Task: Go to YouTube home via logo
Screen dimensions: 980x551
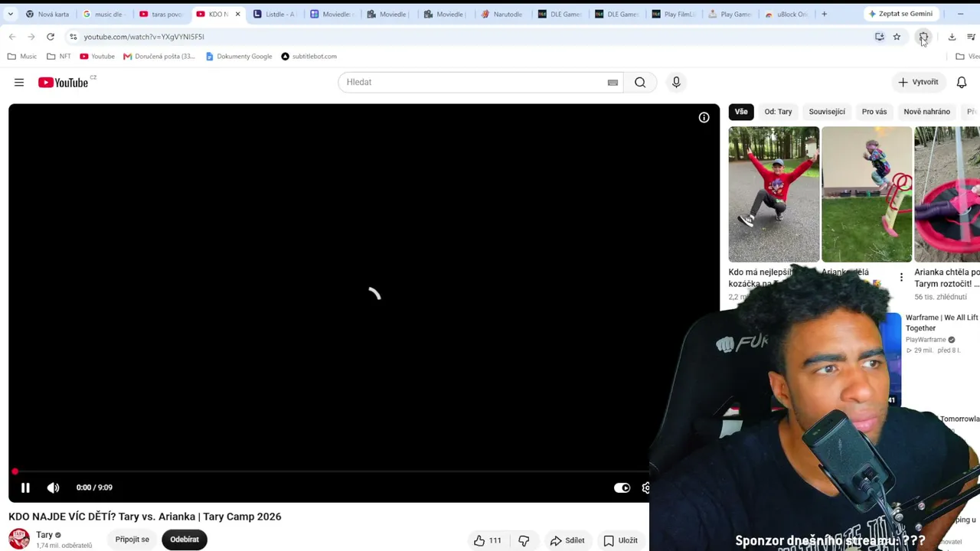Action: [64, 83]
